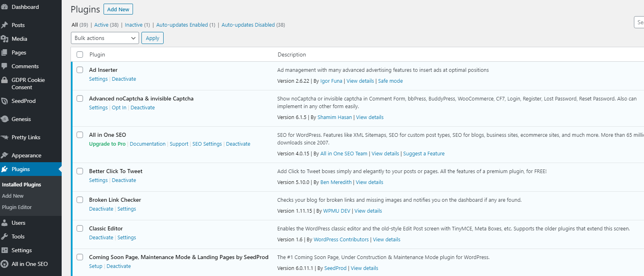This screenshot has width=644, height=276.
Task: Tick the Better Click To Tweet checkbox
Action: pyautogui.click(x=80, y=171)
